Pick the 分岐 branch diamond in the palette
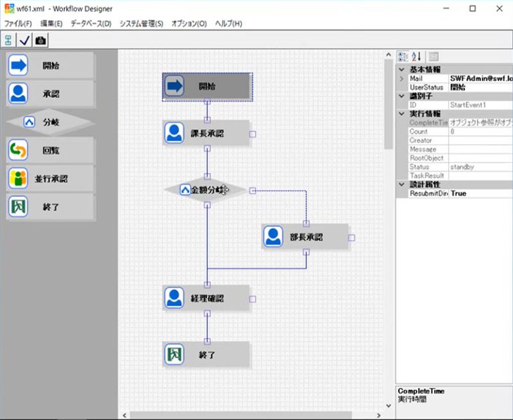This screenshot has height=420, width=513. pos(50,122)
